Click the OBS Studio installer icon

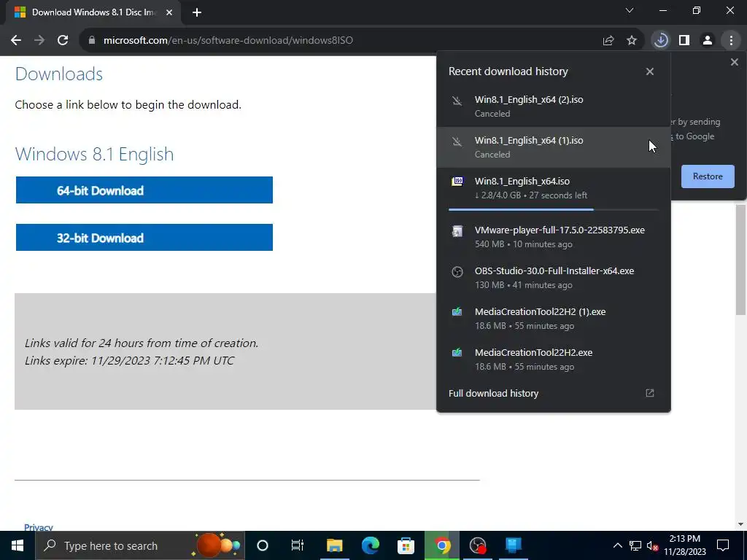click(457, 272)
